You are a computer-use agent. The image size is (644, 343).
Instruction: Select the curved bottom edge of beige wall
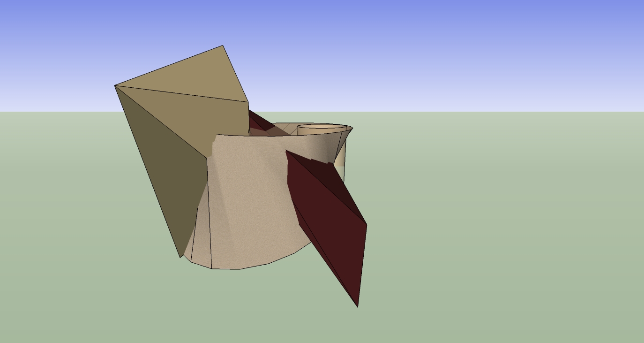point(253,266)
